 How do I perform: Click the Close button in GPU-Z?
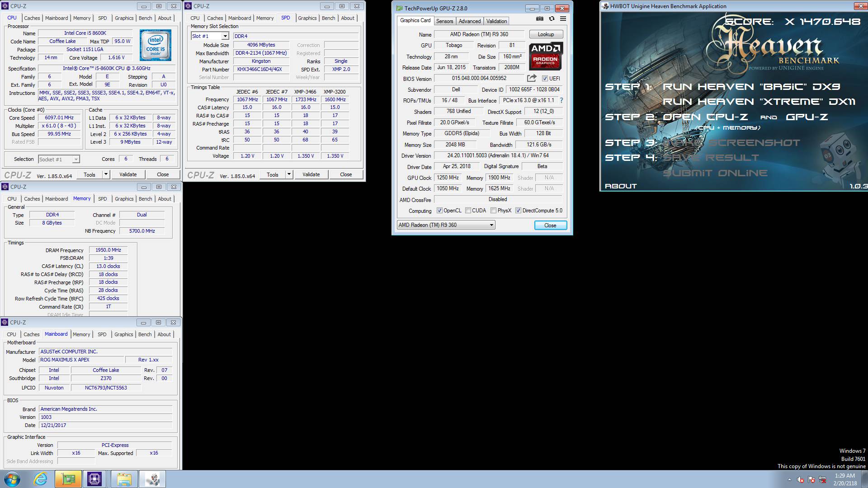550,225
